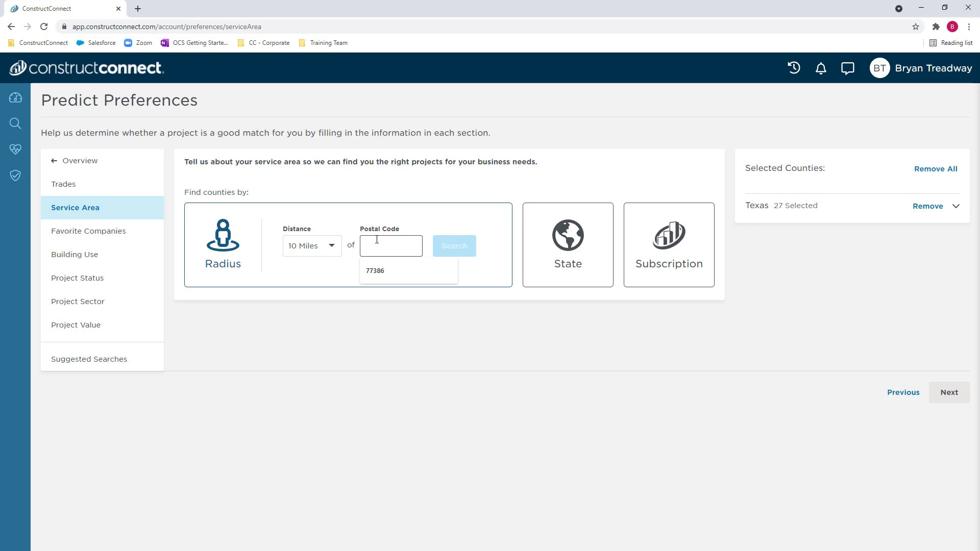Select the State globe icon card
Viewport: 980px width, 551px height.
[x=568, y=244]
